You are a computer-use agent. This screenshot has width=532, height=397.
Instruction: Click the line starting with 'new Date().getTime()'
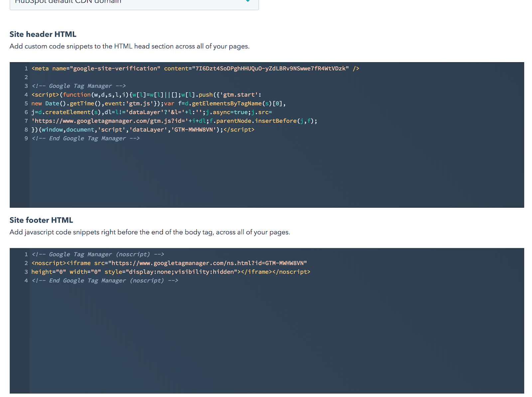(x=159, y=103)
